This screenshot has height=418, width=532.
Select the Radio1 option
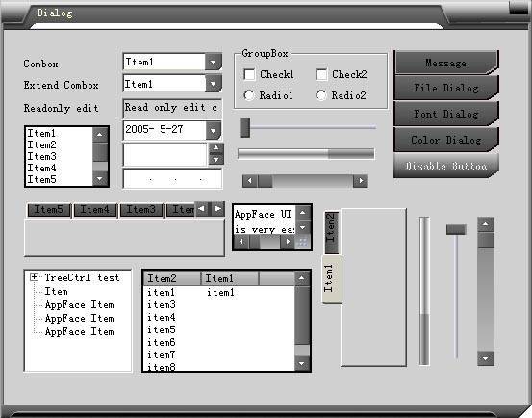coord(249,95)
